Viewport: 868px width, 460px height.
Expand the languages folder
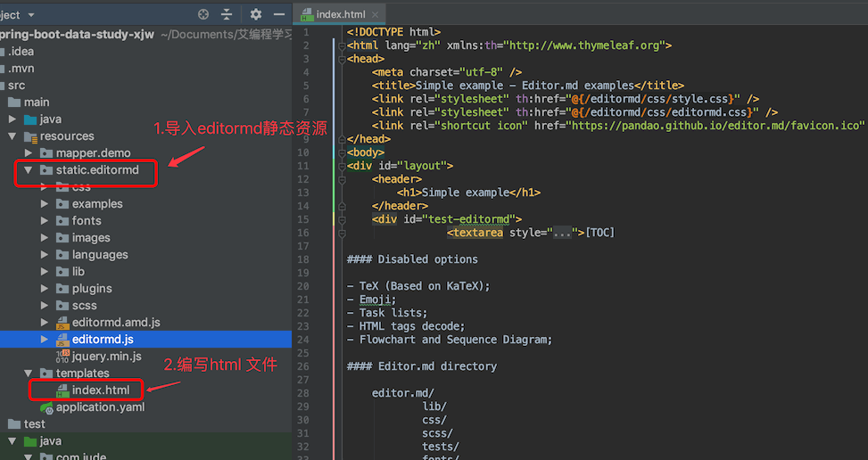(45, 254)
